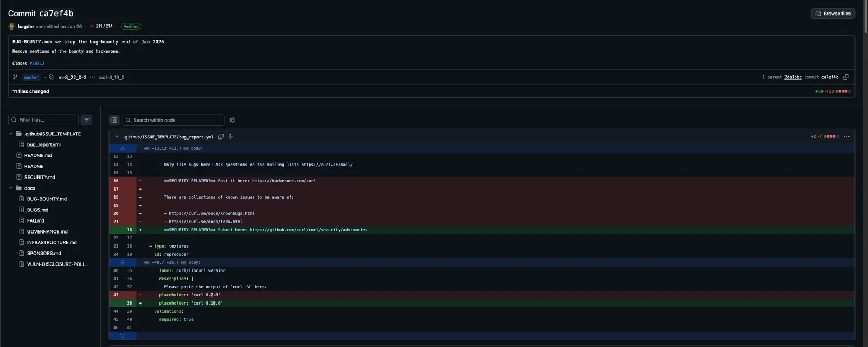Show more tags via the ellipsis
Viewport: 868px width, 347px height.
92,77
